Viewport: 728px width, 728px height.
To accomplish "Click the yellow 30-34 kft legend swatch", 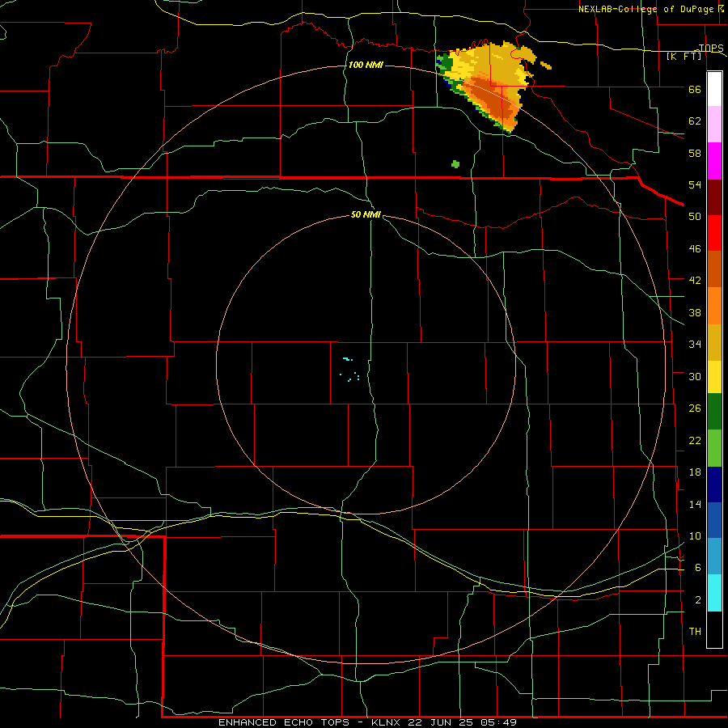I will (x=714, y=377).
